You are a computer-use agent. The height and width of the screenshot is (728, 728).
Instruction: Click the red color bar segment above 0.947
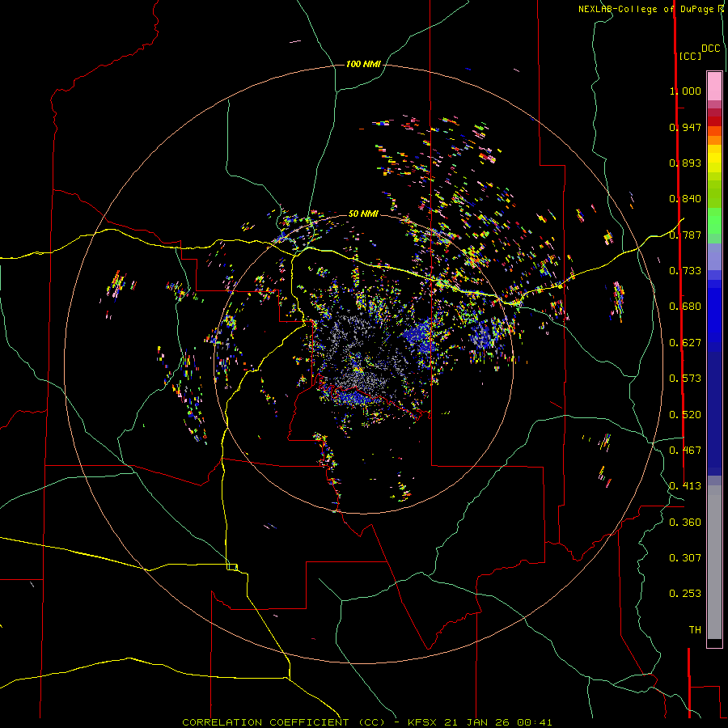(x=714, y=121)
